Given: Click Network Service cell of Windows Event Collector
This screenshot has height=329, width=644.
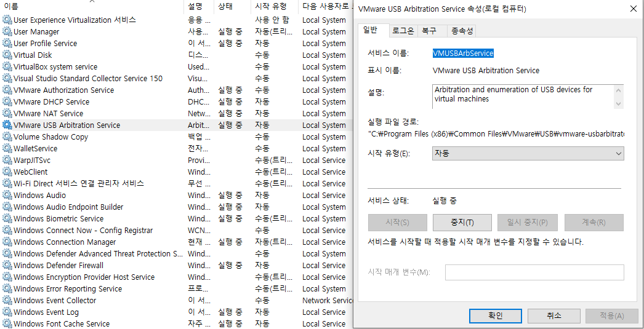Looking at the screenshot, I should tap(328, 301).
